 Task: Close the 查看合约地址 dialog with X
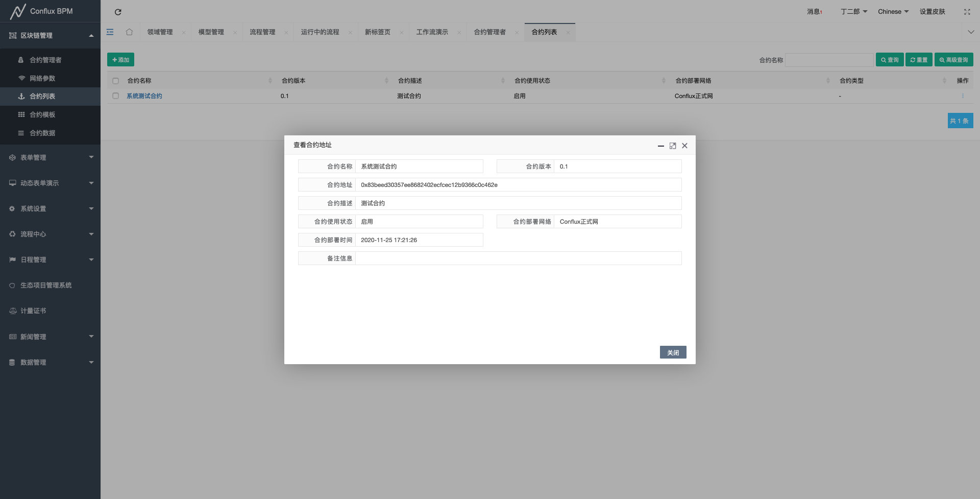(685, 146)
